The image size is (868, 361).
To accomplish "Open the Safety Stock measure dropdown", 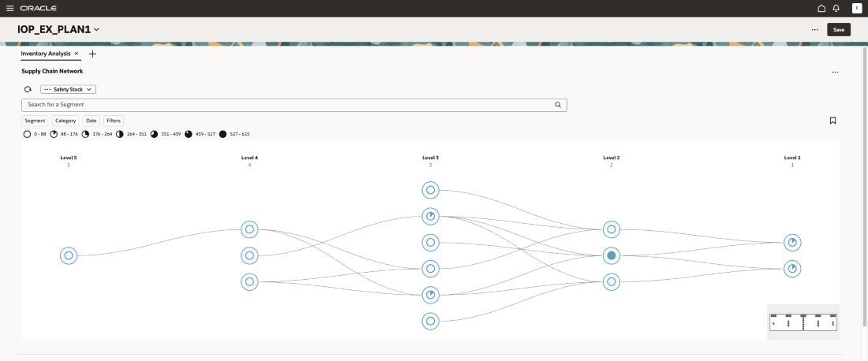I will (69, 89).
